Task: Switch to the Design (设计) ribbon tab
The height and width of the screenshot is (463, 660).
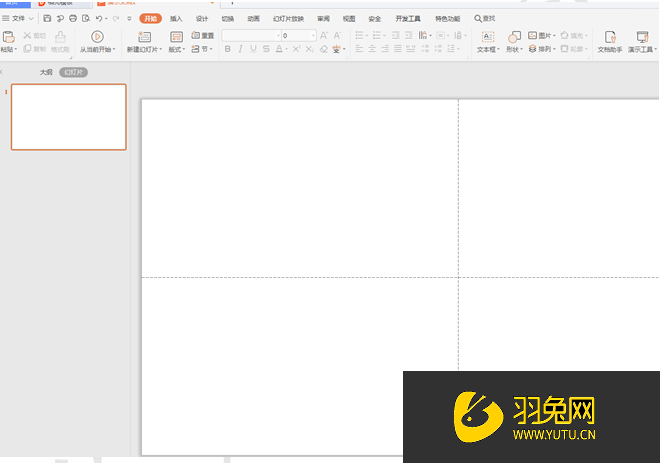Action: tap(202, 19)
